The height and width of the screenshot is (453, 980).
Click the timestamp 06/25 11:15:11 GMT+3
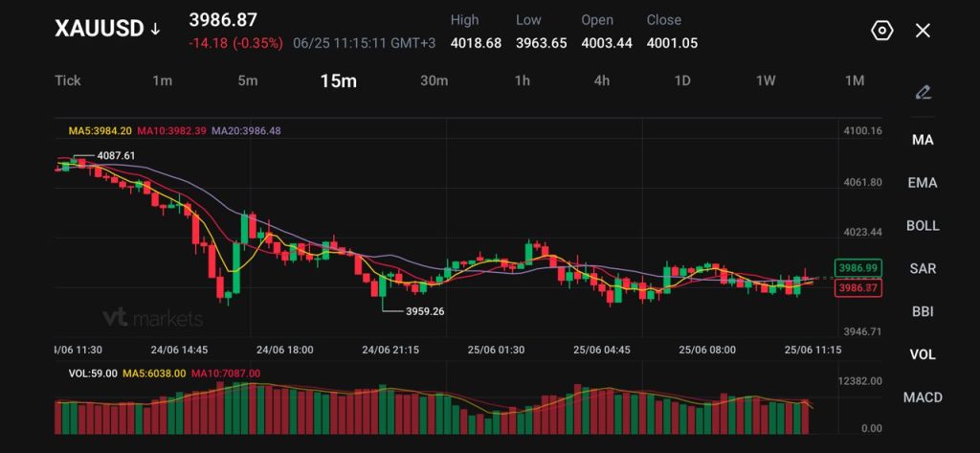(365, 43)
